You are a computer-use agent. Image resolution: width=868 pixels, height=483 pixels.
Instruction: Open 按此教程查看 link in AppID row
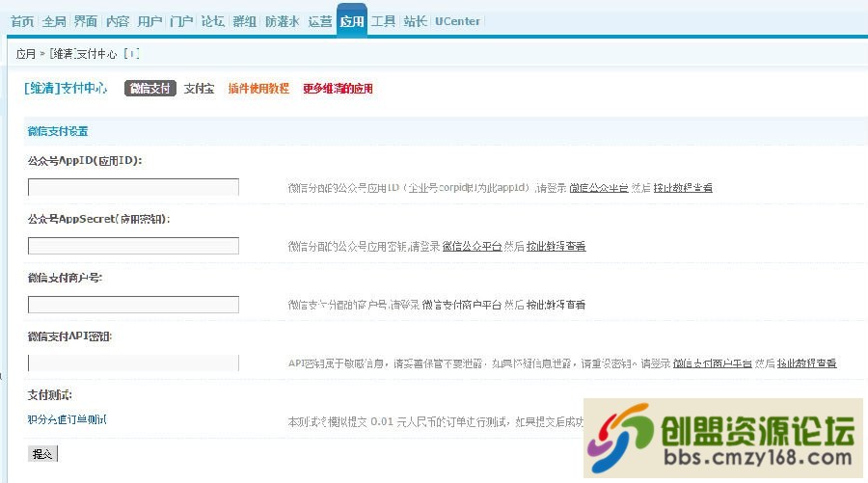(683, 188)
